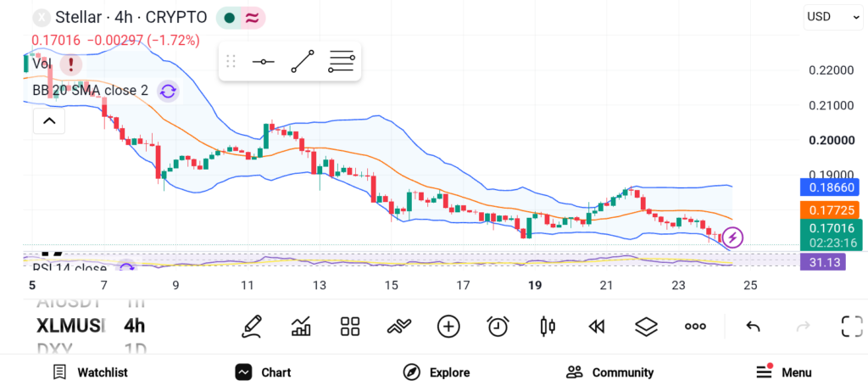Toggle the pink approximate-data indicator

click(253, 18)
